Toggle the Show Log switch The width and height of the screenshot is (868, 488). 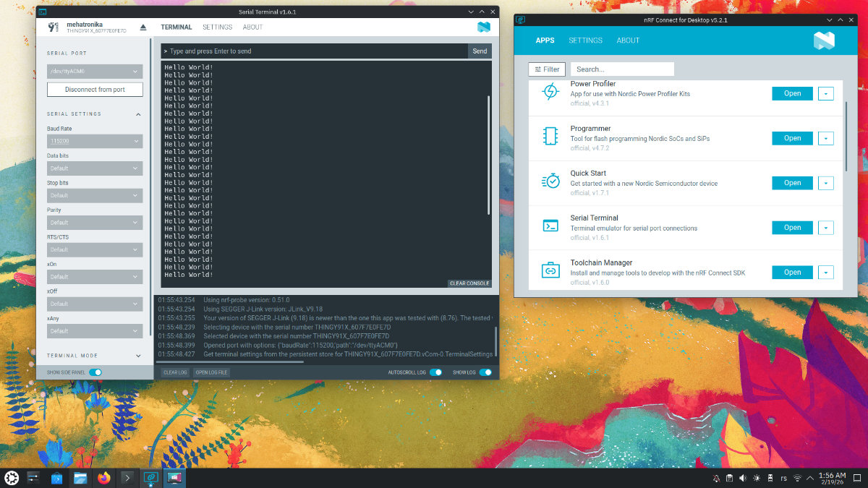[485, 372]
